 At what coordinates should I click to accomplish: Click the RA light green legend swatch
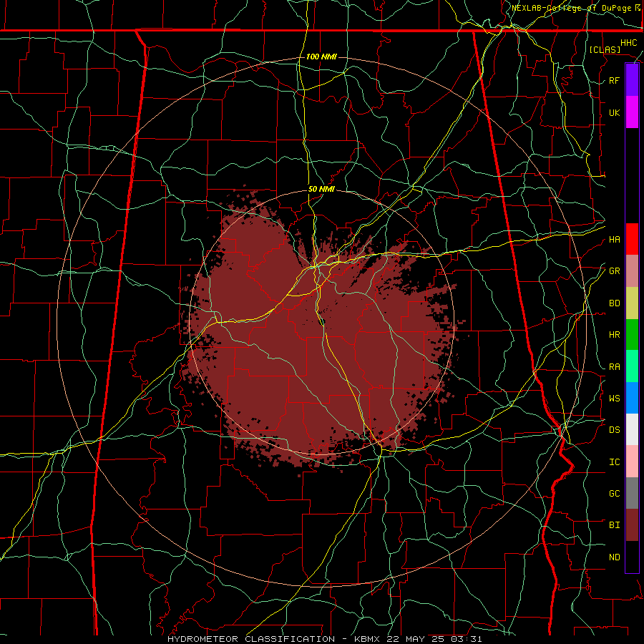point(632,366)
